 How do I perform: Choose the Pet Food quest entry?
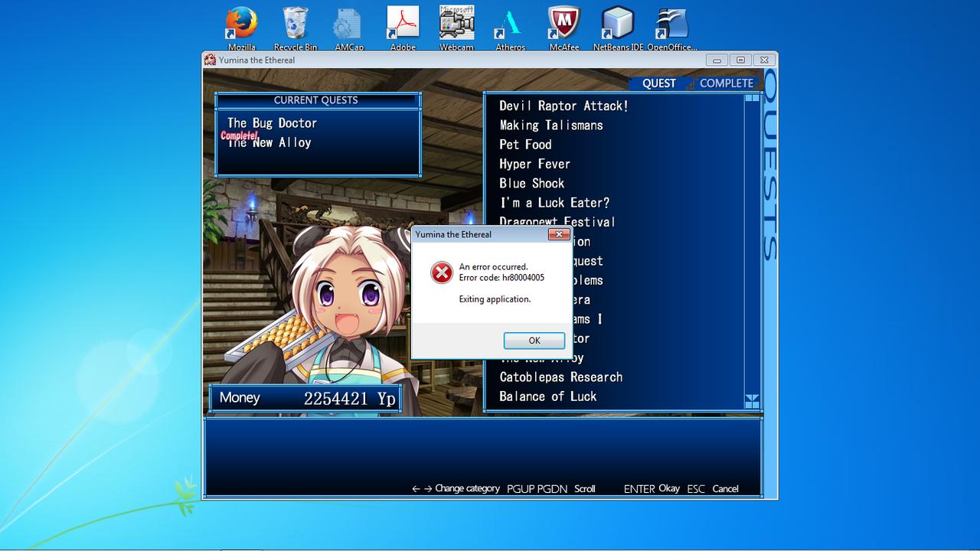[525, 145]
